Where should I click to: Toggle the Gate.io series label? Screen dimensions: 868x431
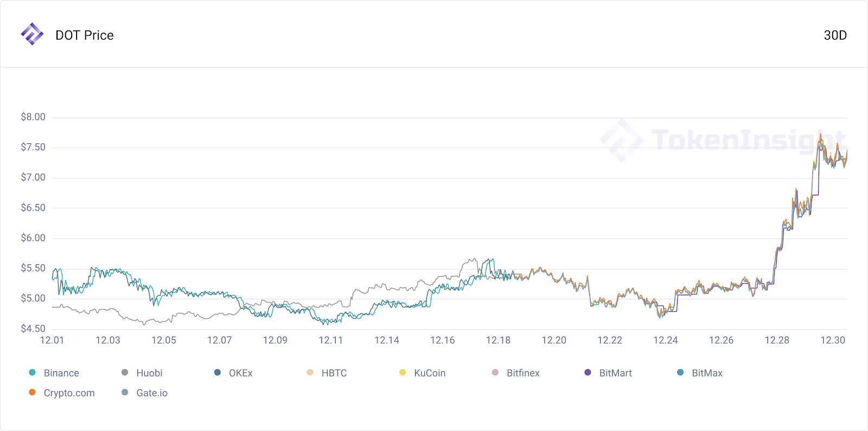coord(152,393)
